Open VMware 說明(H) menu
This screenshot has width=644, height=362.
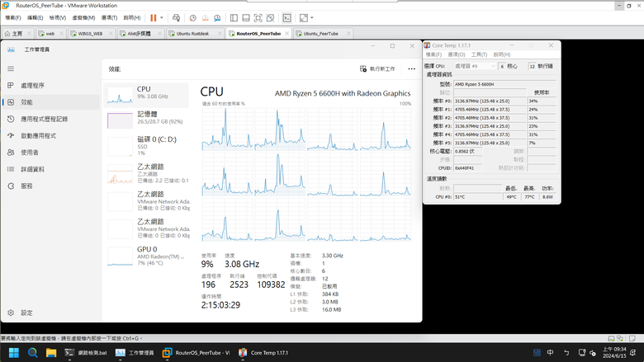pyautogui.click(x=132, y=17)
